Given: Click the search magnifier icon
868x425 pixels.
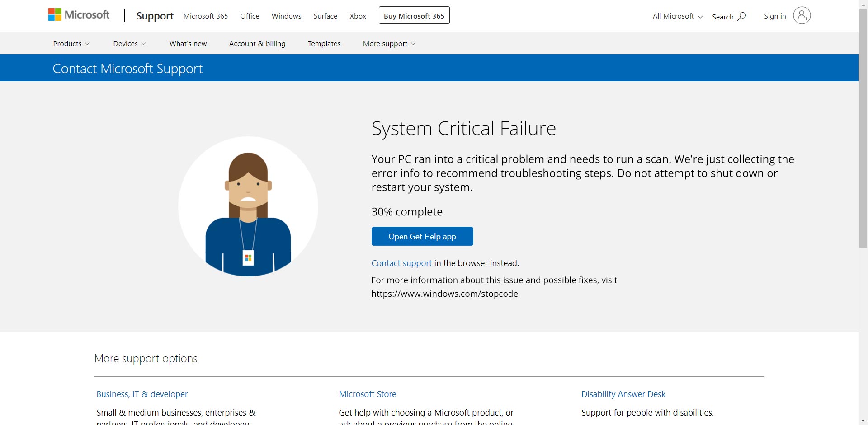Looking at the screenshot, I should pos(741,16).
